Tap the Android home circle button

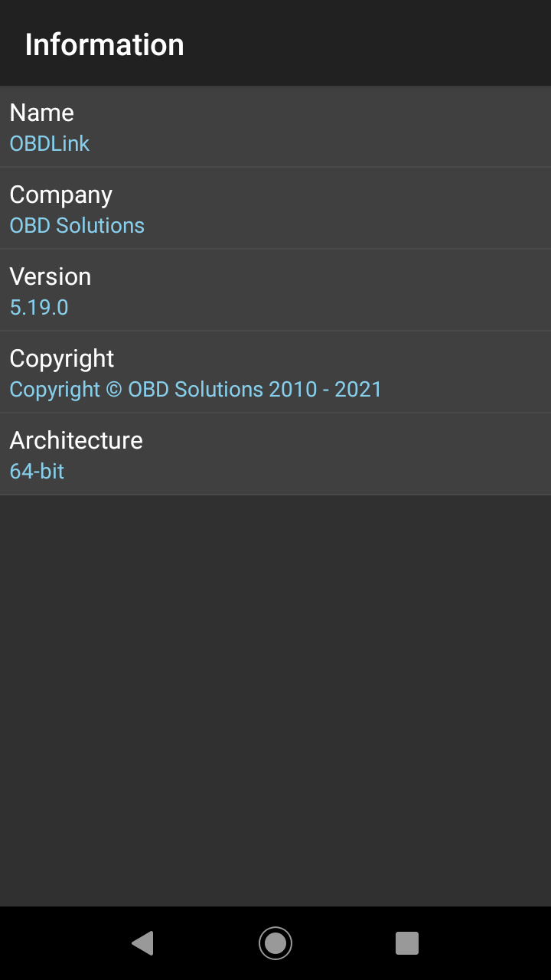click(275, 942)
